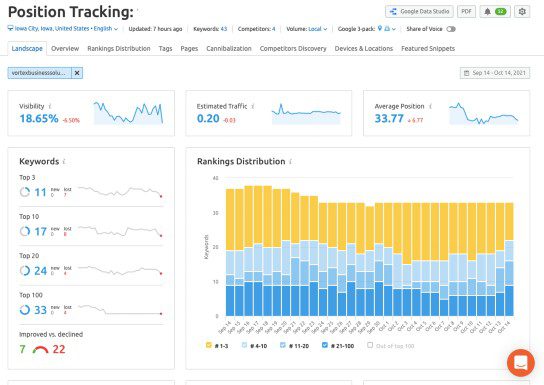Click Visibility info icon
Screen dimensions: 544x385
[x=50, y=106]
